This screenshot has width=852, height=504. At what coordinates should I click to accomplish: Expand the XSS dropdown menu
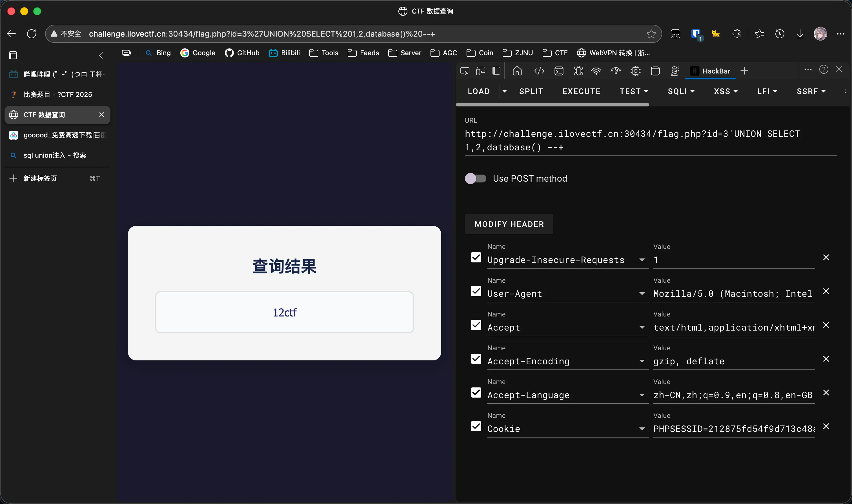click(x=725, y=91)
